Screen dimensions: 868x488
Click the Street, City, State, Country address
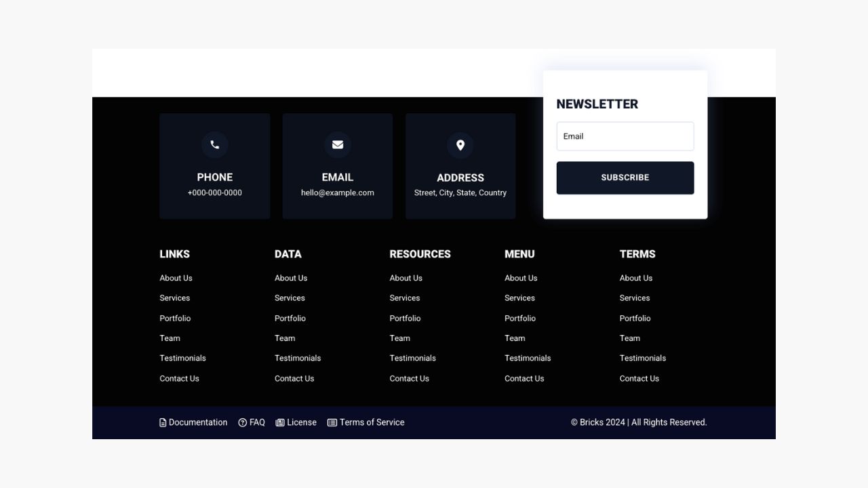460,192
